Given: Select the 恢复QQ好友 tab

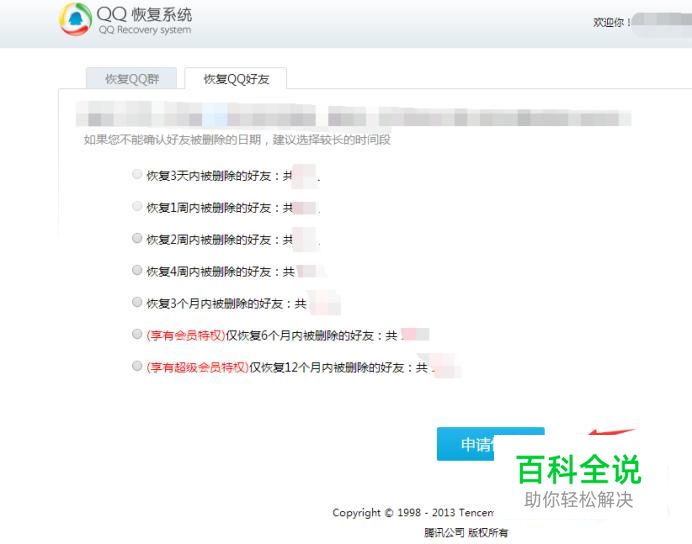Looking at the screenshot, I should tap(236, 79).
